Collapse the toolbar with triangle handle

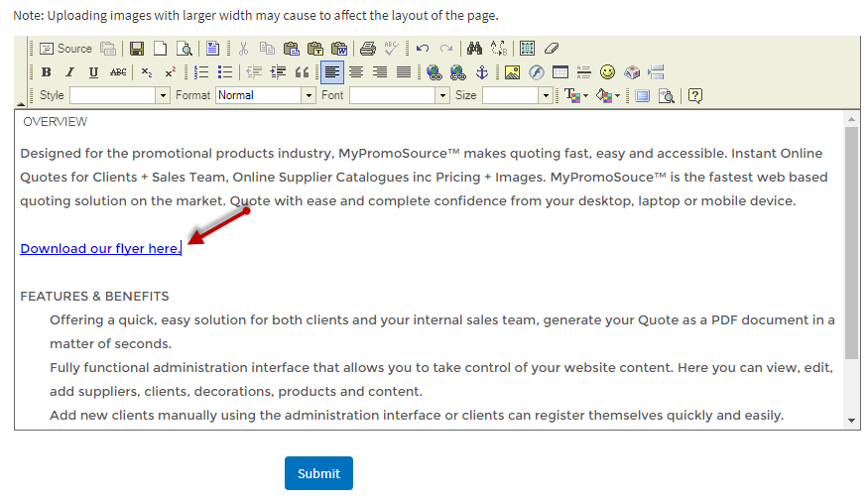coord(21,104)
